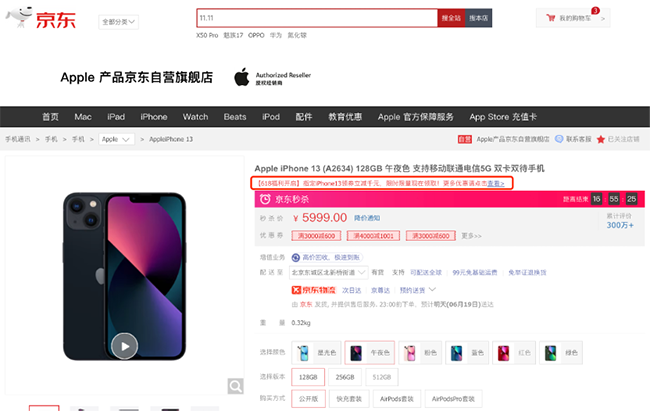Select the 粉色 pink color swatch
Viewport: 650px width, 411px height.
[x=420, y=353]
